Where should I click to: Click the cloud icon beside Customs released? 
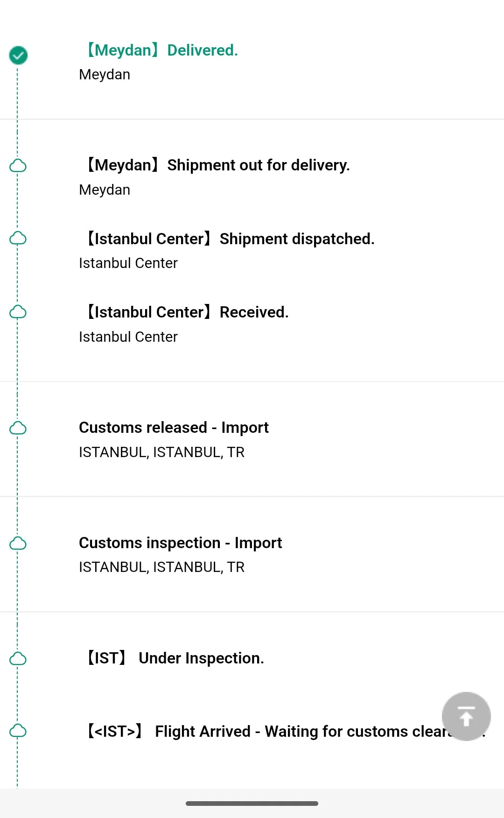point(18,428)
